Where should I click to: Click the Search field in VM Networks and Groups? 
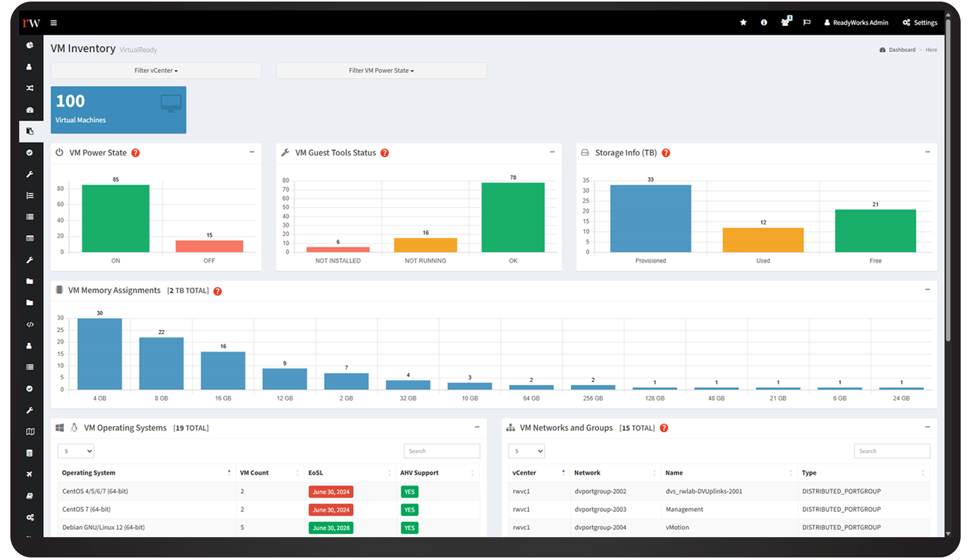point(892,451)
